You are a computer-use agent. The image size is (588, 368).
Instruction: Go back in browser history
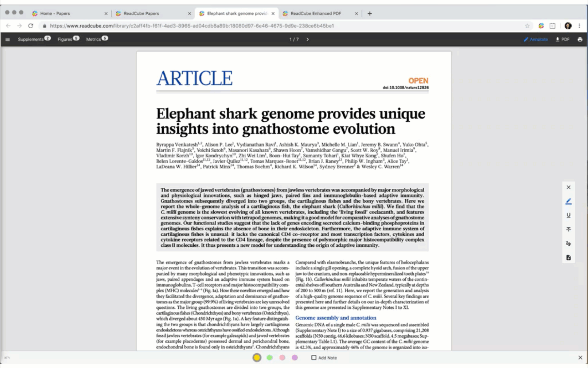click(8, 26)
